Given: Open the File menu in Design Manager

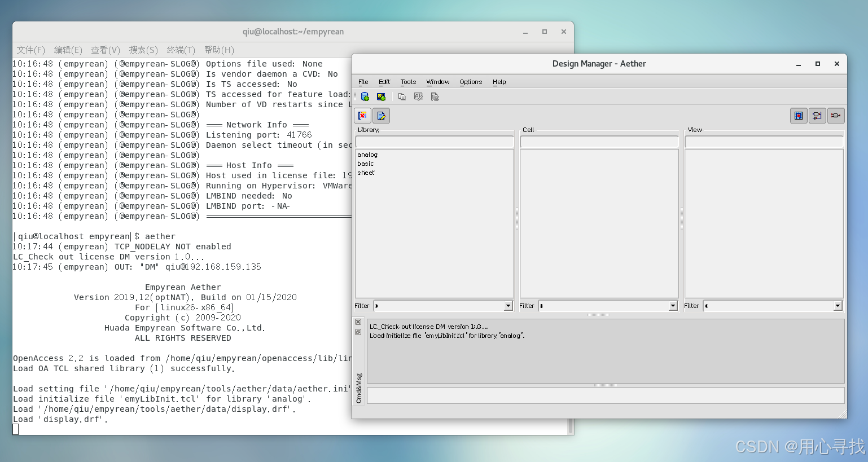Looking at the screenshot, I should pos(363,82).
